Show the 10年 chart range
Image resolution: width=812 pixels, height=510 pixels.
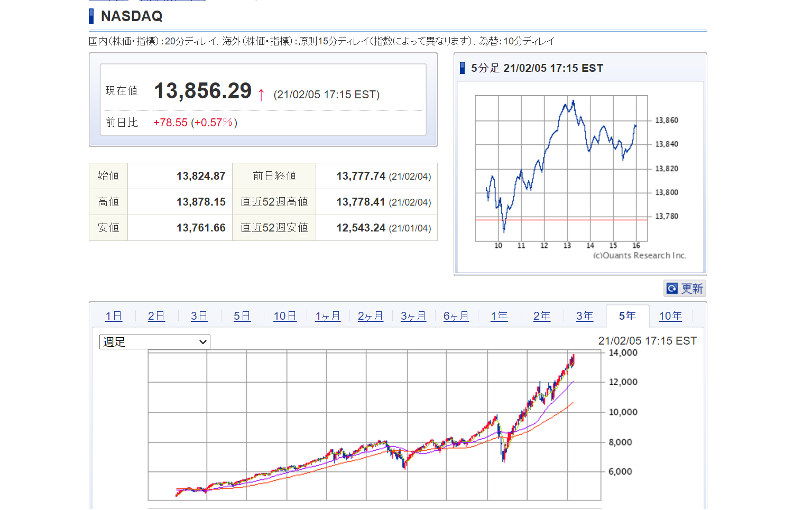click(x=670, y=316)
